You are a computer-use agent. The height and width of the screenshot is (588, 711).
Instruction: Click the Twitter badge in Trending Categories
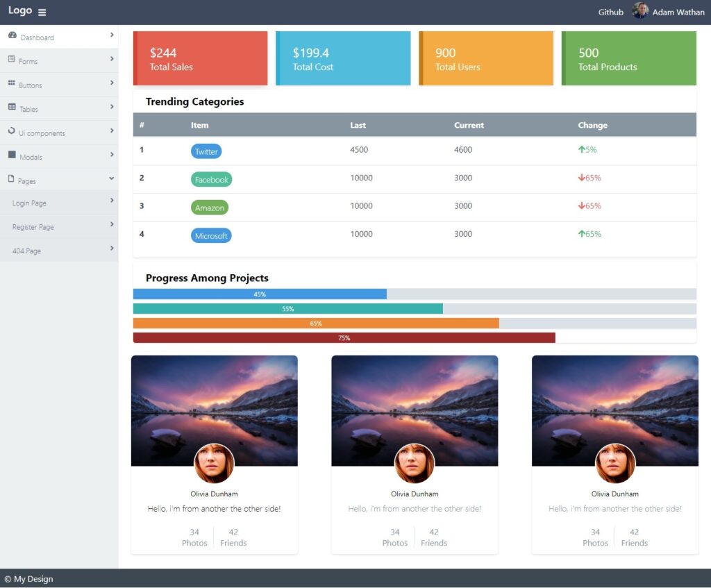(206, 151)
